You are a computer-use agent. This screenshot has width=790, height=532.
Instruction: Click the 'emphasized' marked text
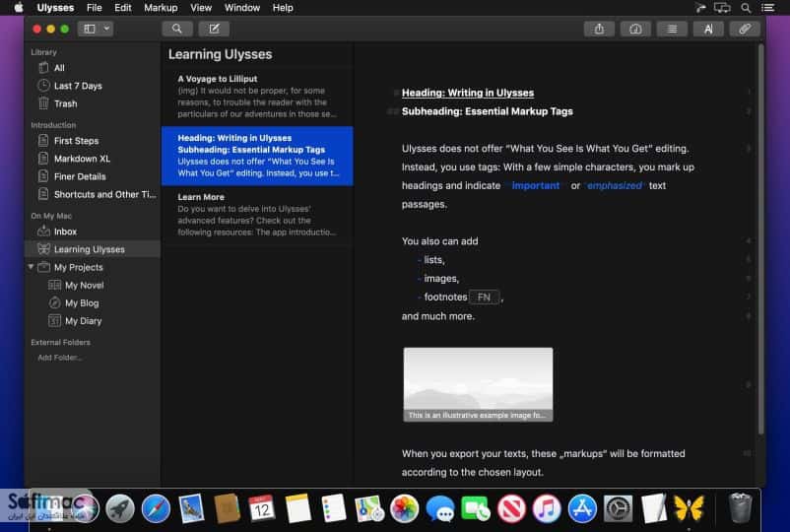615,185
